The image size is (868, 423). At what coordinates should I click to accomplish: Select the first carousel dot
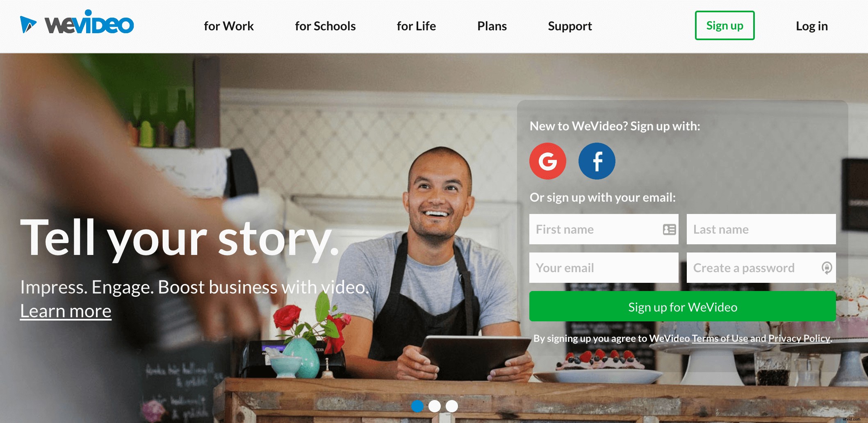tap(417, 406)
